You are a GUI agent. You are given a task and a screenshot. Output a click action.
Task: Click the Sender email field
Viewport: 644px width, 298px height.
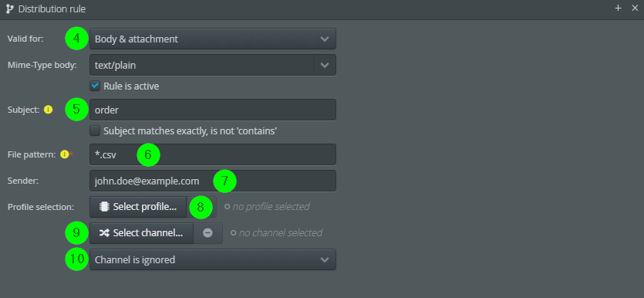[213, 181]
